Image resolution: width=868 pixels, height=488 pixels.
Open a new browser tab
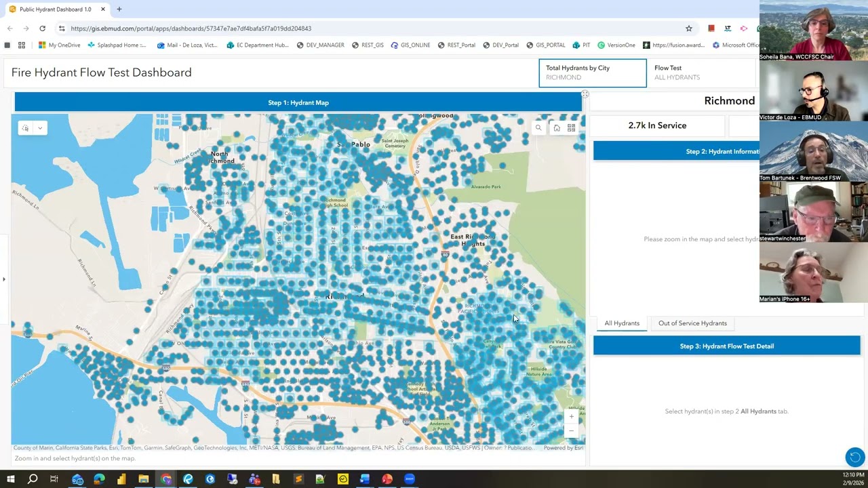pyautogui.click(x=119, y=9)
